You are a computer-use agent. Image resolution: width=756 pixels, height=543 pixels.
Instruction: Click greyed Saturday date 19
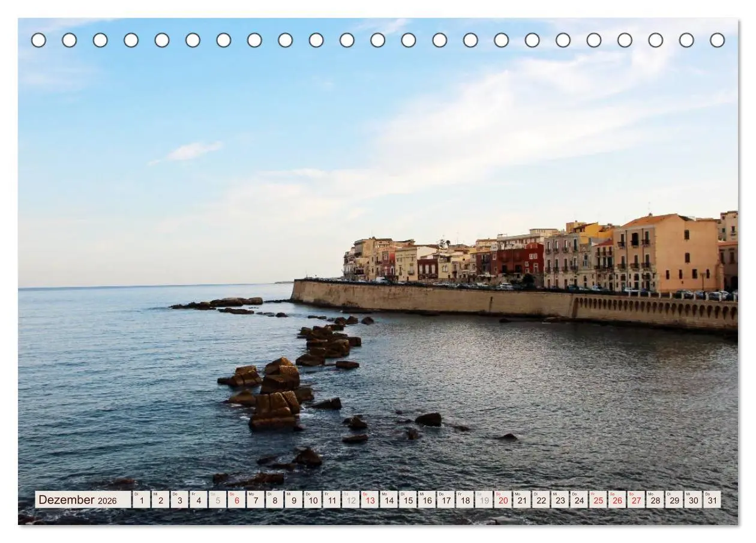[x=484, y=500]
